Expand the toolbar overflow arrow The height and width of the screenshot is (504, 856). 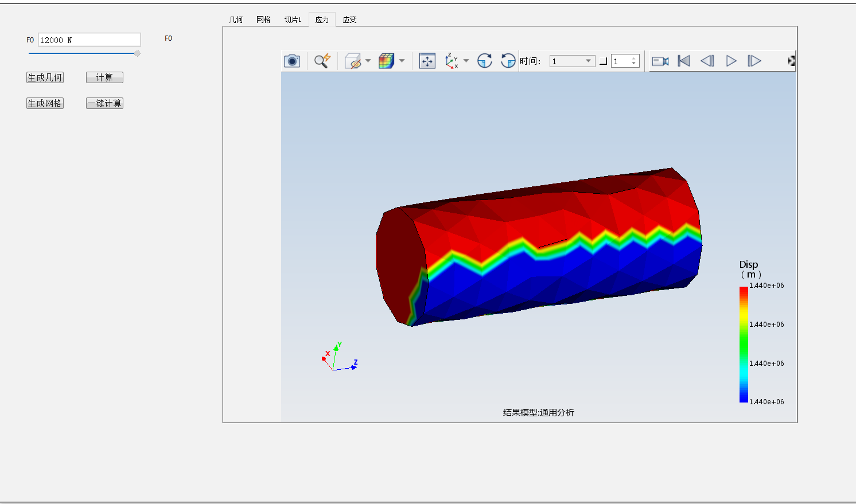point(792,61)
